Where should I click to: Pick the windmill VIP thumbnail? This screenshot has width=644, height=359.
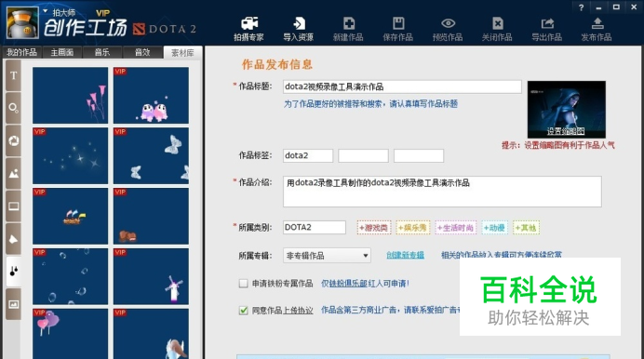[151, 276]
